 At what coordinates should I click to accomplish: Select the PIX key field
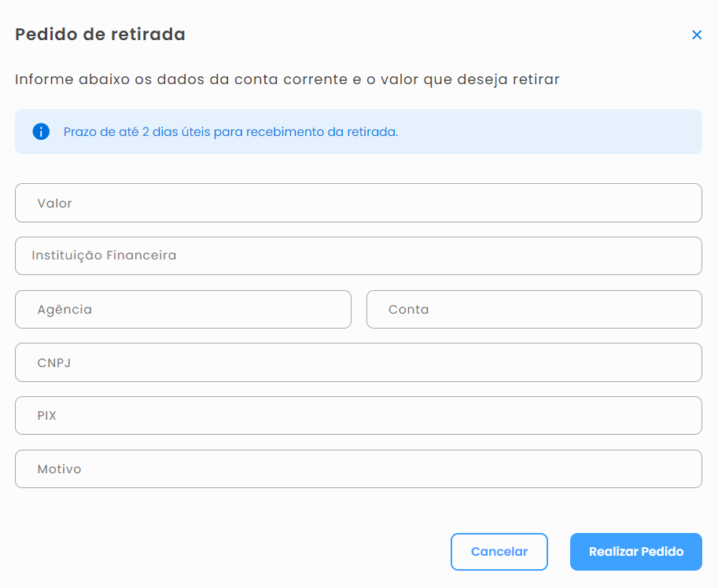[358, 416]
